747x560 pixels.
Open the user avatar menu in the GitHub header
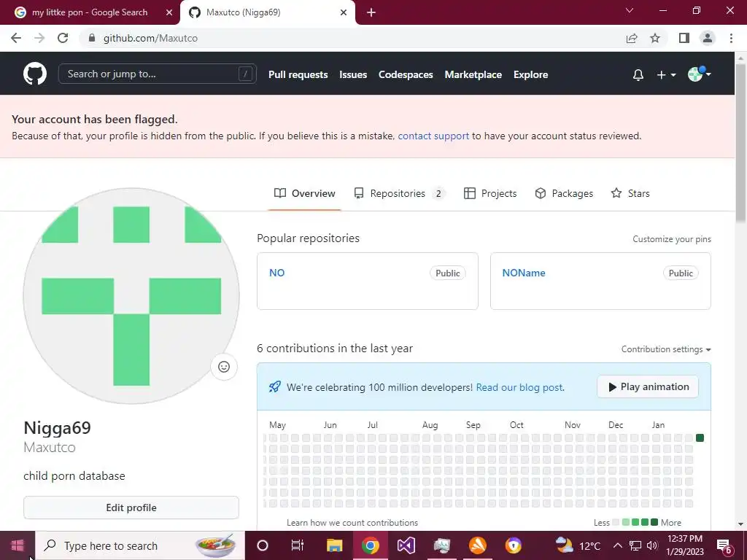pyautogui.click(x=699, y=74)
